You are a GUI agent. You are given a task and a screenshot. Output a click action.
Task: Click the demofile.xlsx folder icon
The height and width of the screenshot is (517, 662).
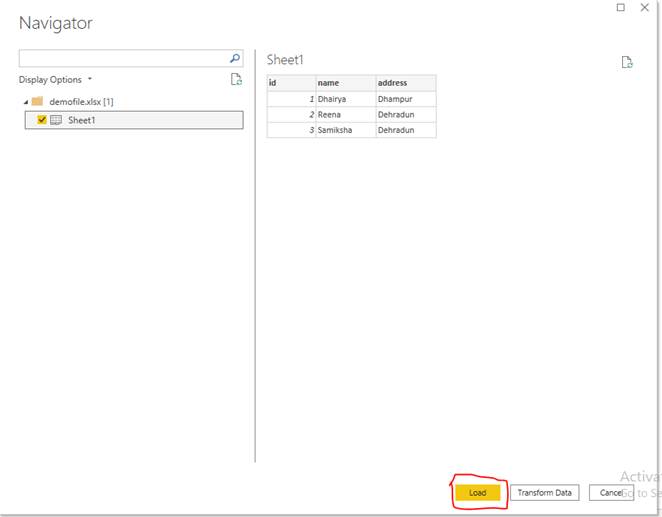point(38,101)
